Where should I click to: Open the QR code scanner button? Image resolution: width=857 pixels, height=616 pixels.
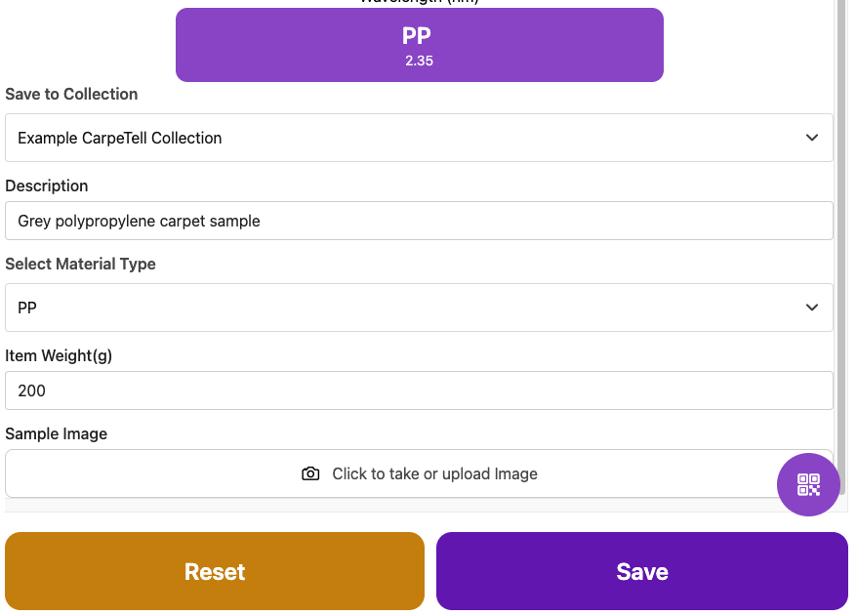[x=808, y=484]
